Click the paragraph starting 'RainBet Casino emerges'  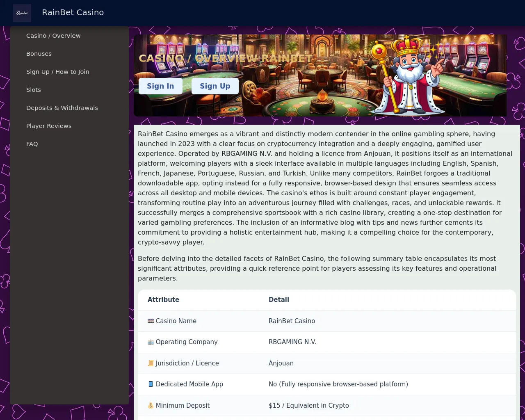click(326, 188)
